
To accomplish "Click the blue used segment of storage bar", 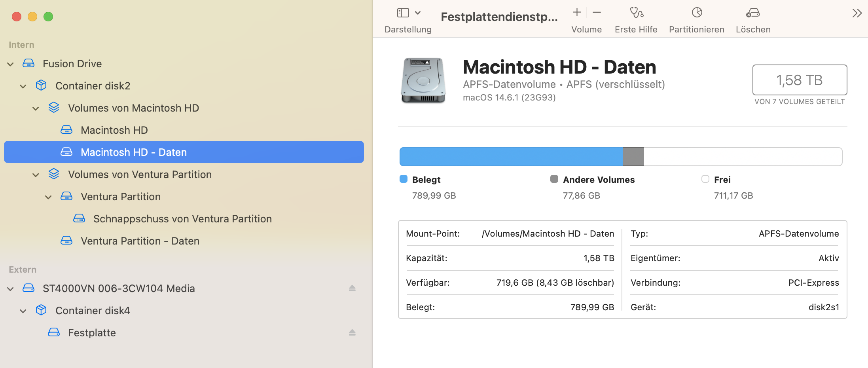I will tap(511, 157).
